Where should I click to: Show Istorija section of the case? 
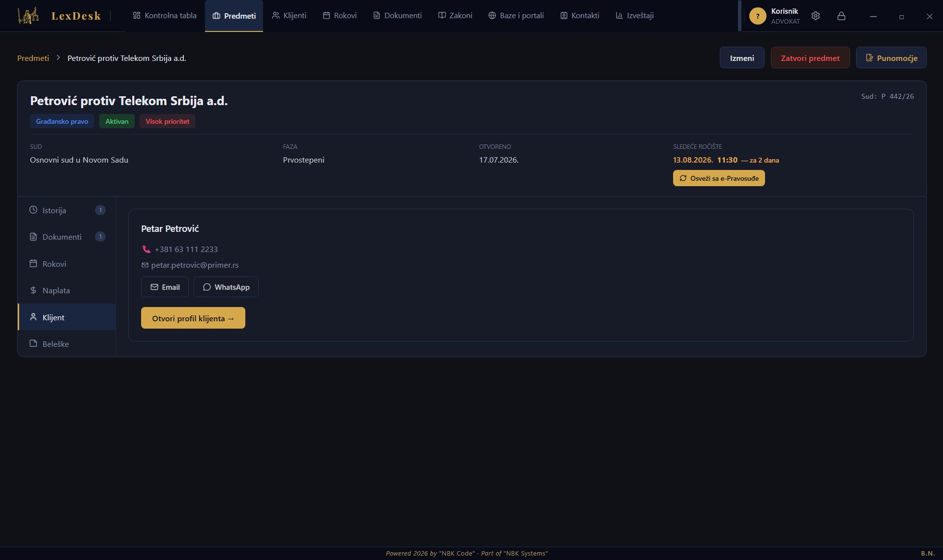coord(67,210)
